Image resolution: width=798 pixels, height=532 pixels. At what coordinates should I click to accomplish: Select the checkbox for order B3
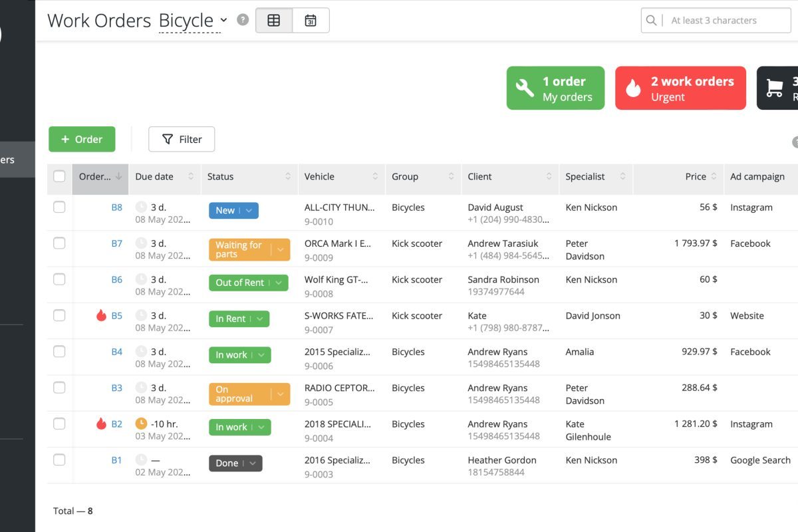[x=59, y=387]
